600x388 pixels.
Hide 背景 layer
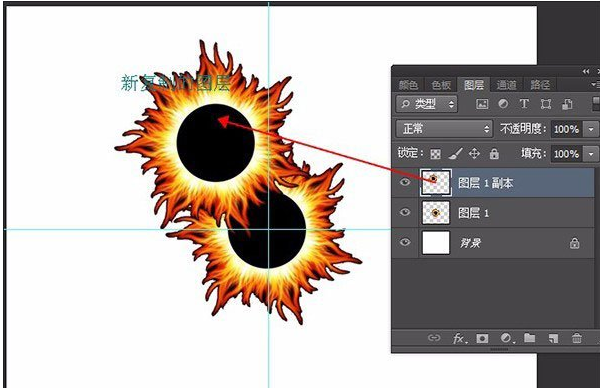point(405,242)
